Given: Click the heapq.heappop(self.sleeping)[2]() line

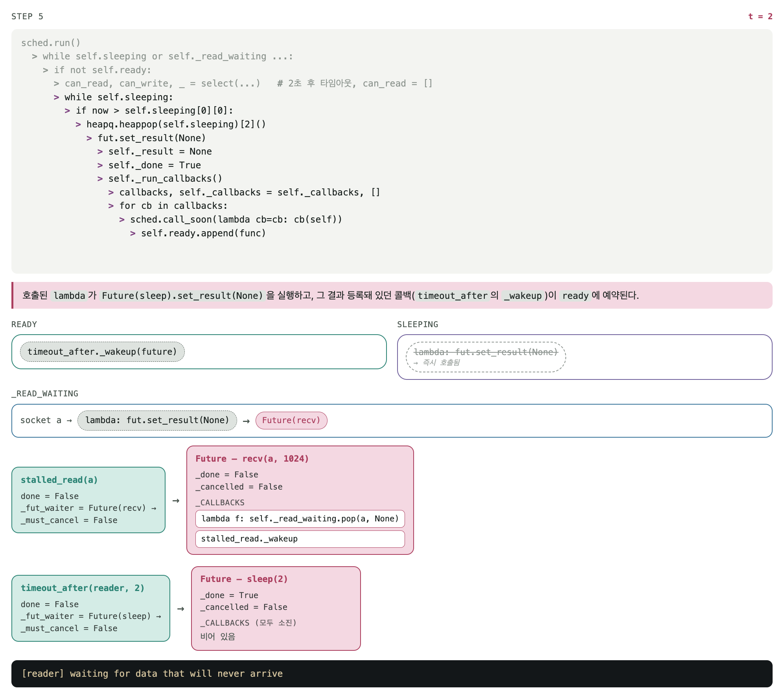Looking at the screenshot, I should click(x=171, y=124).
